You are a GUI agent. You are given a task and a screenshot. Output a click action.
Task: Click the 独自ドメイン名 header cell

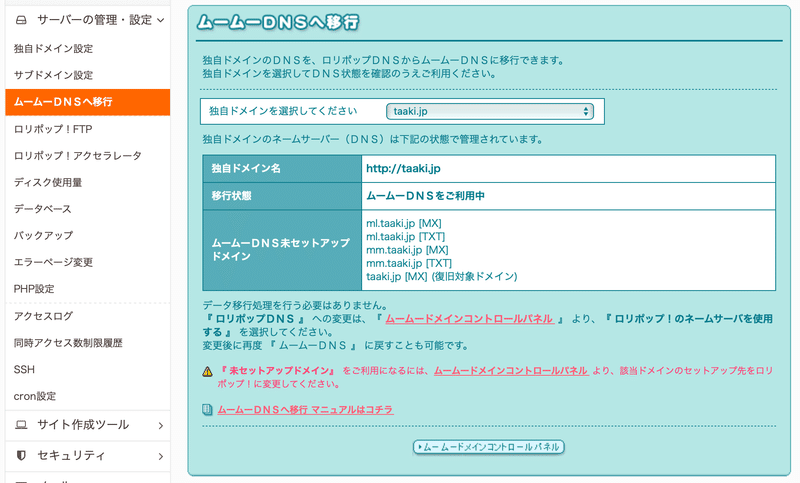[282, 168]
